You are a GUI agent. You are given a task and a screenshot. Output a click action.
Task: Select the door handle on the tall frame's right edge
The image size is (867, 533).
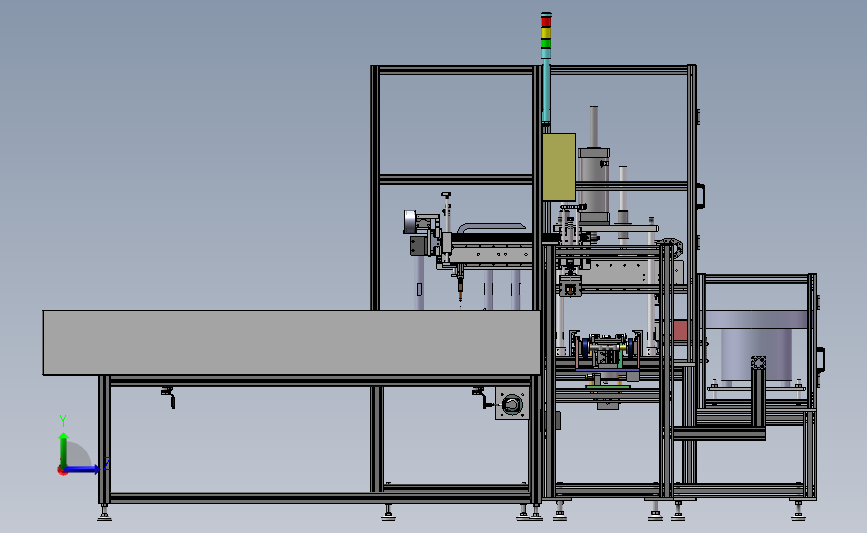(x=701, y=196)
